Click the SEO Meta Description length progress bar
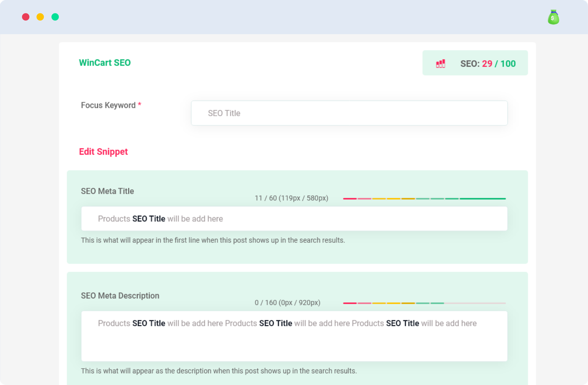Image resolution: width=588 pixels, height=385 pixels. pyautogui.click(x=424, y=303)
